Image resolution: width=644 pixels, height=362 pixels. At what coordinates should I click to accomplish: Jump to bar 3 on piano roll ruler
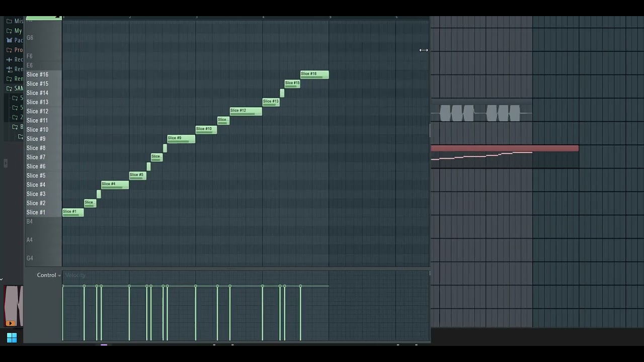(196, 18)
